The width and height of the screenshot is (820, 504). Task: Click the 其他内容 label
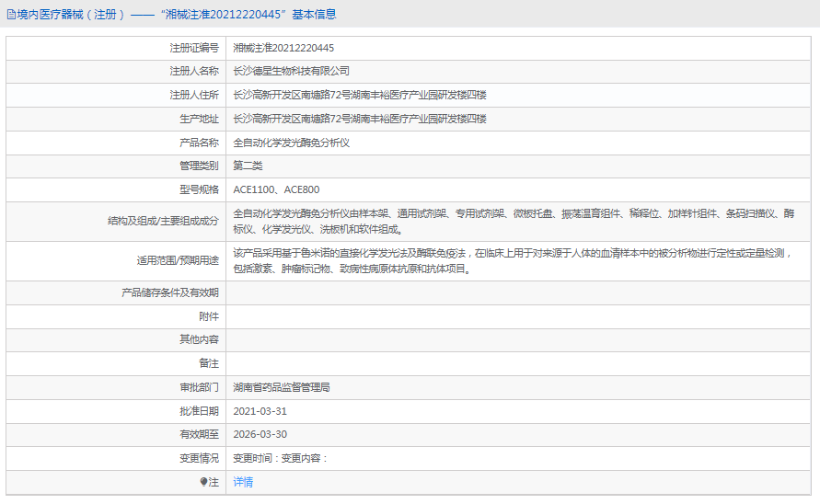pos(199,340)
